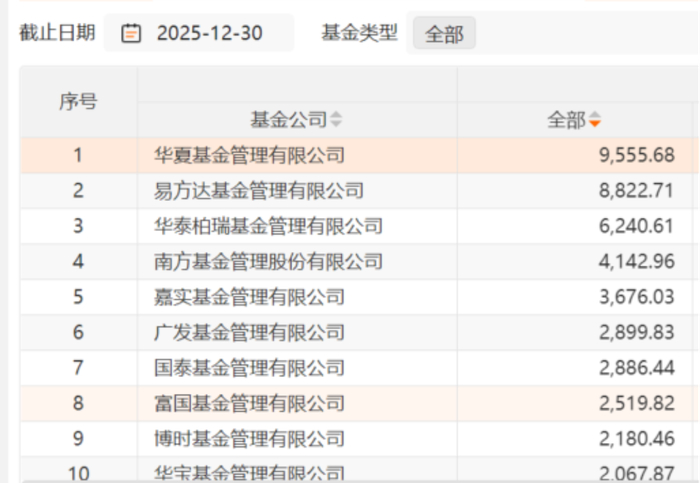
Task: Select 全部 fund type button
Action: point(444,33)
